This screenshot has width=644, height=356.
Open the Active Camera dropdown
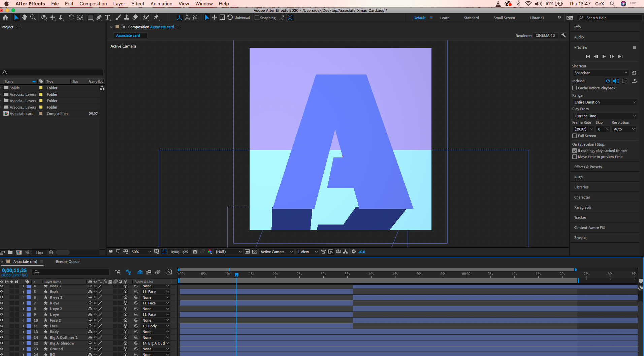tap(276, 251)
